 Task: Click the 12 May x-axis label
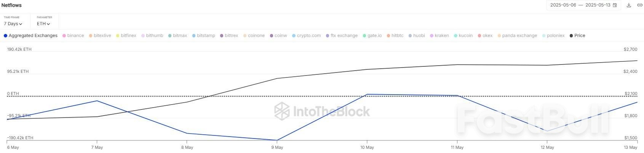pyautogui.click(x=547, y=147)
